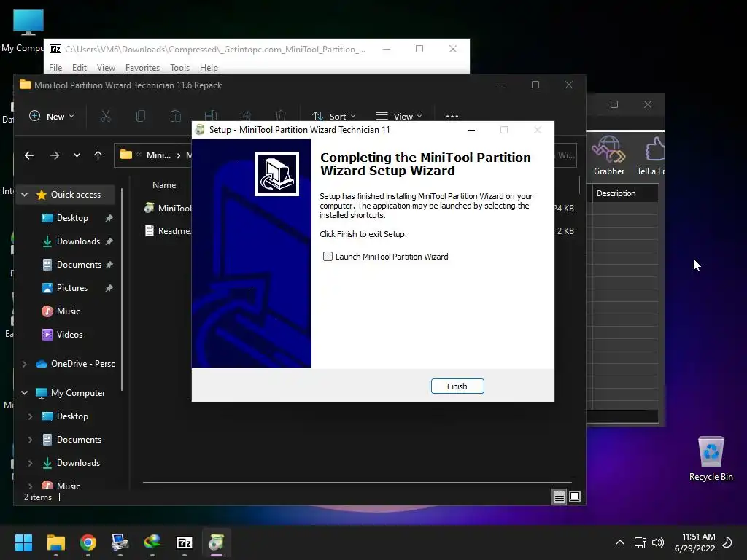Select Desktop under Quick access
747x560 pixels.
tap(72, 217)
